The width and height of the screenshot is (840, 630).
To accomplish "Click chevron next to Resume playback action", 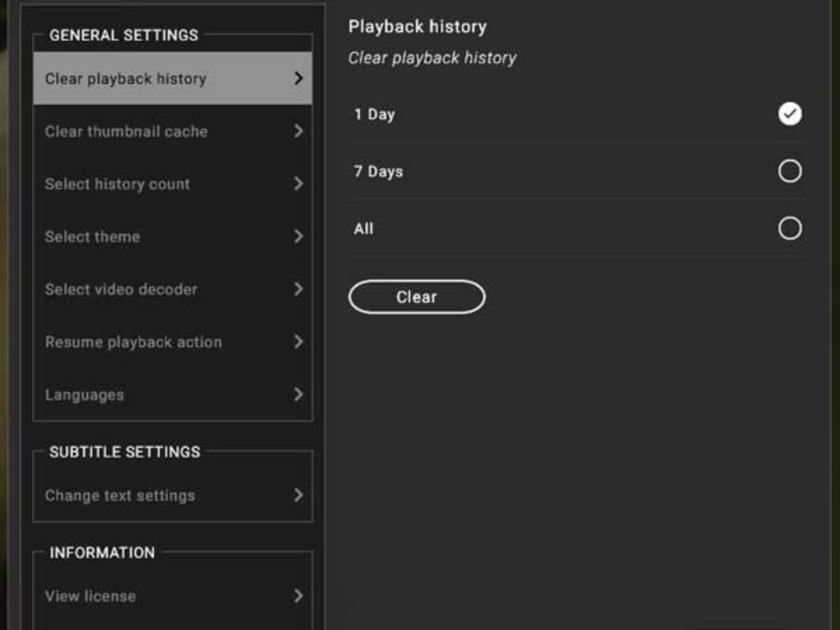I will click(299, 342).
